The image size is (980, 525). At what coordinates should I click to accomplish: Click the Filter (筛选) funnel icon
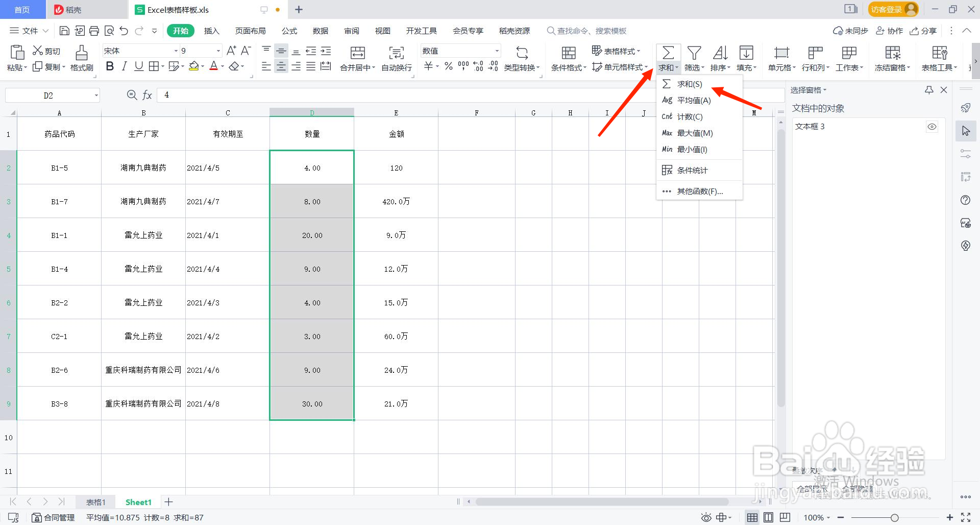[x=694, y=53]
